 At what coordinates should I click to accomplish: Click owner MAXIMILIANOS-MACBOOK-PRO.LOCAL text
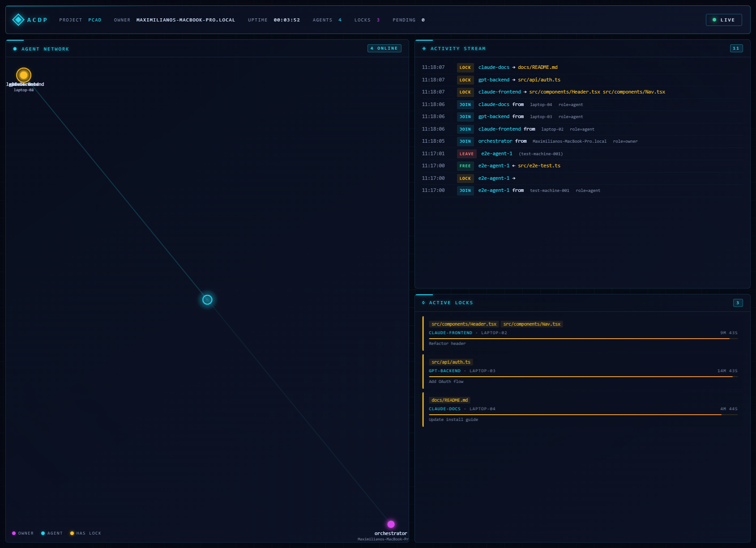pos(186,20)
